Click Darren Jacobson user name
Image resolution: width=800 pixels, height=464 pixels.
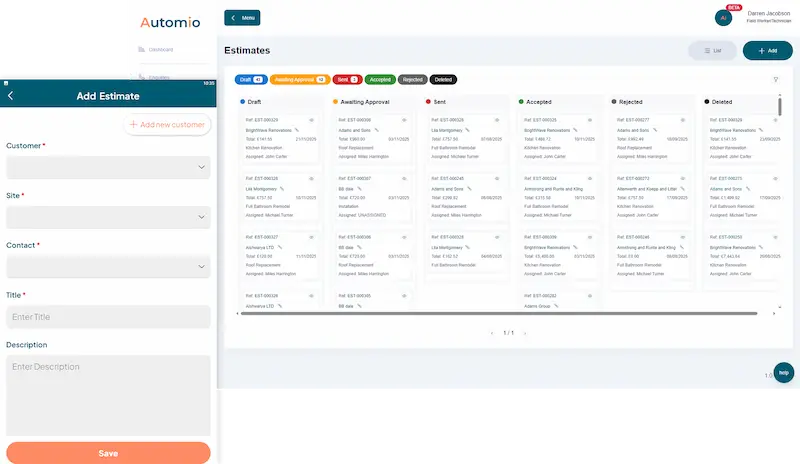[768, 13]
